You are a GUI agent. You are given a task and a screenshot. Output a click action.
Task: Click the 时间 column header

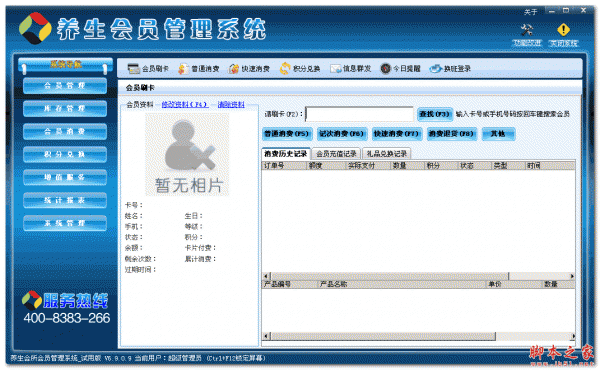(x=549, y=166)
